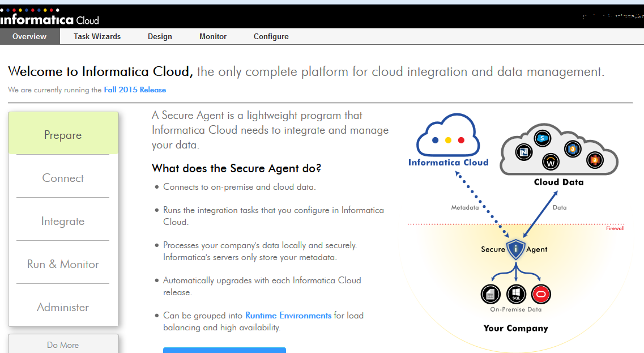Select the Secure Agent shield icon in the diagram
644x353 pixels.
[515, 249]
